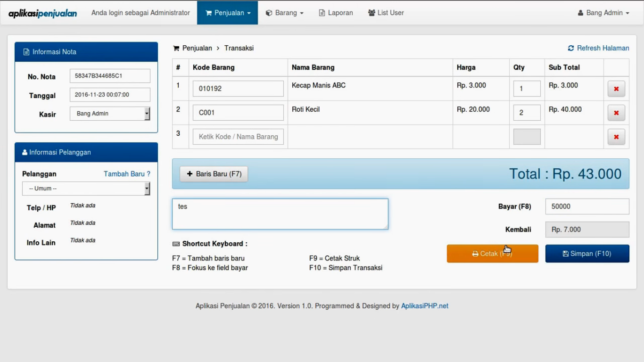Click the cart icon in Penjualan breadcrumb

click(x=176, y=48)
